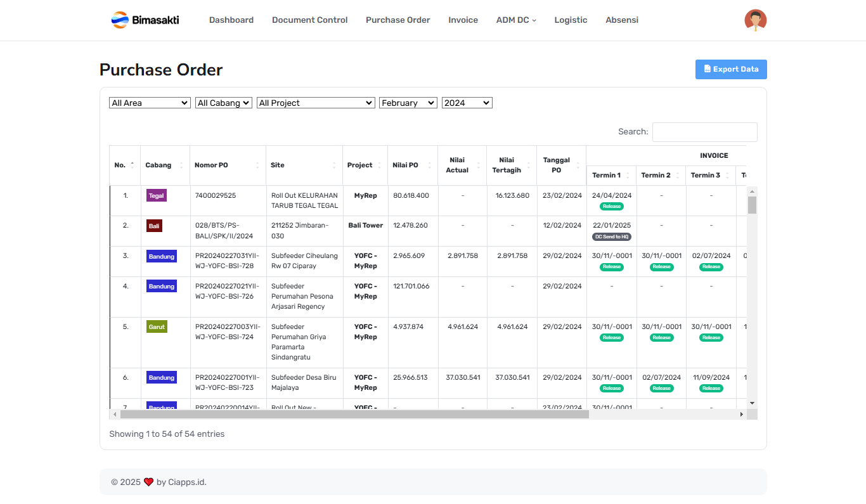Click the Bimasakti logo
Viewport: 866px width, 504px height.
[145, 20]
